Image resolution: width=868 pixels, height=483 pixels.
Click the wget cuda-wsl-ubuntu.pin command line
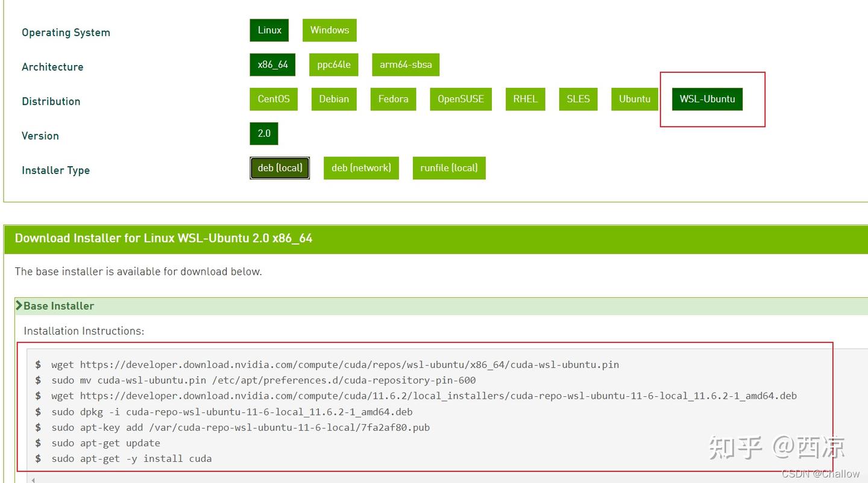[335, 364]
